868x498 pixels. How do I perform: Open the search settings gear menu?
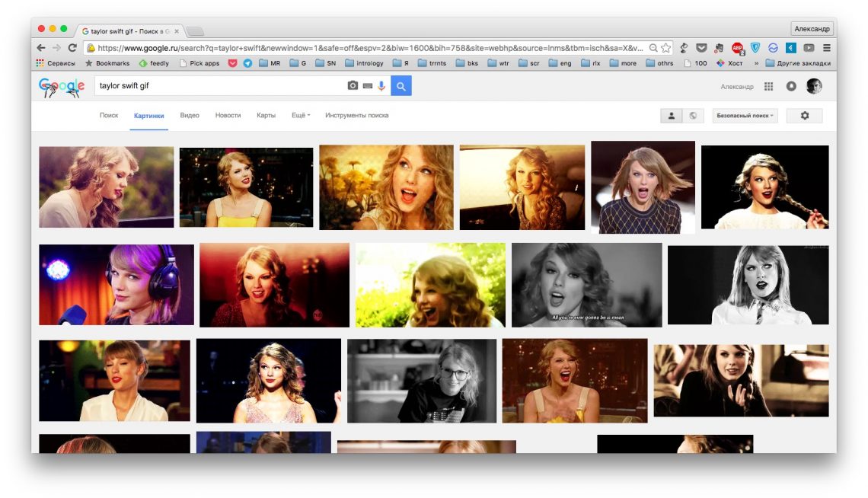coord(804,116)
